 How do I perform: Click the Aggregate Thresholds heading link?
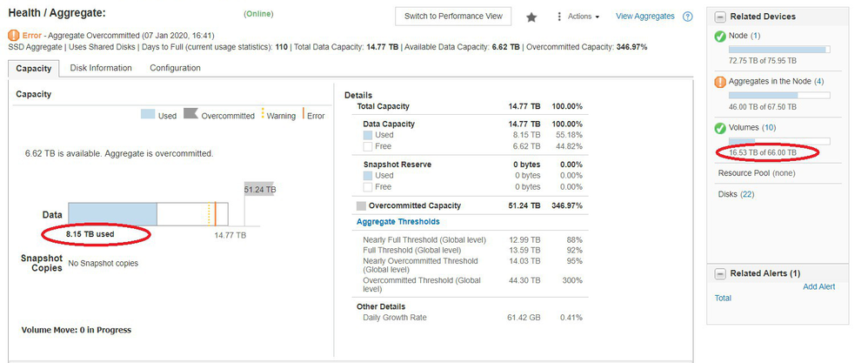click(x=398, y=222)
